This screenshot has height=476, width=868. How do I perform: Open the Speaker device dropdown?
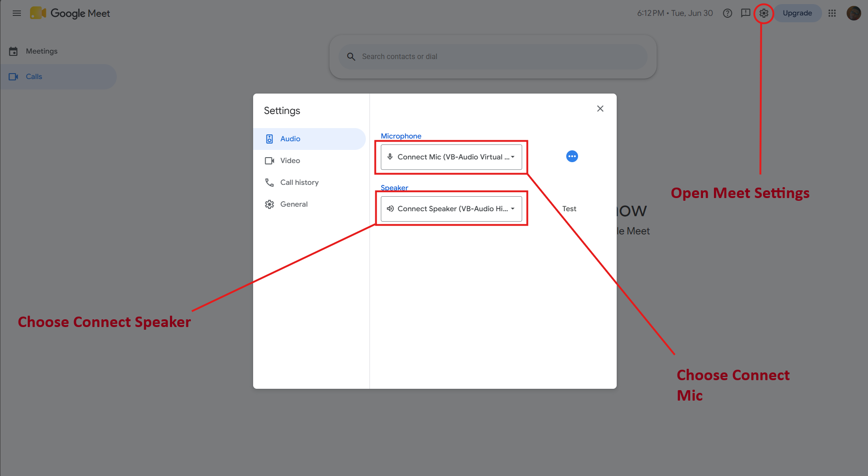(451, 209)
